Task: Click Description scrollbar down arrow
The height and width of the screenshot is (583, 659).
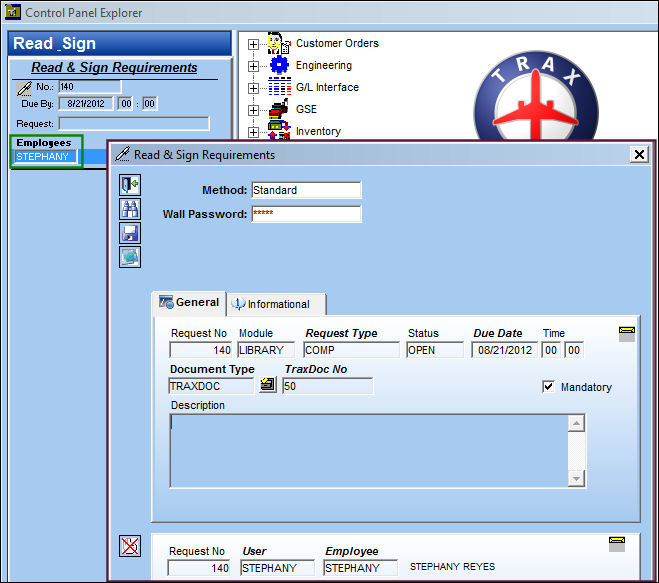Action: [576, 478]
